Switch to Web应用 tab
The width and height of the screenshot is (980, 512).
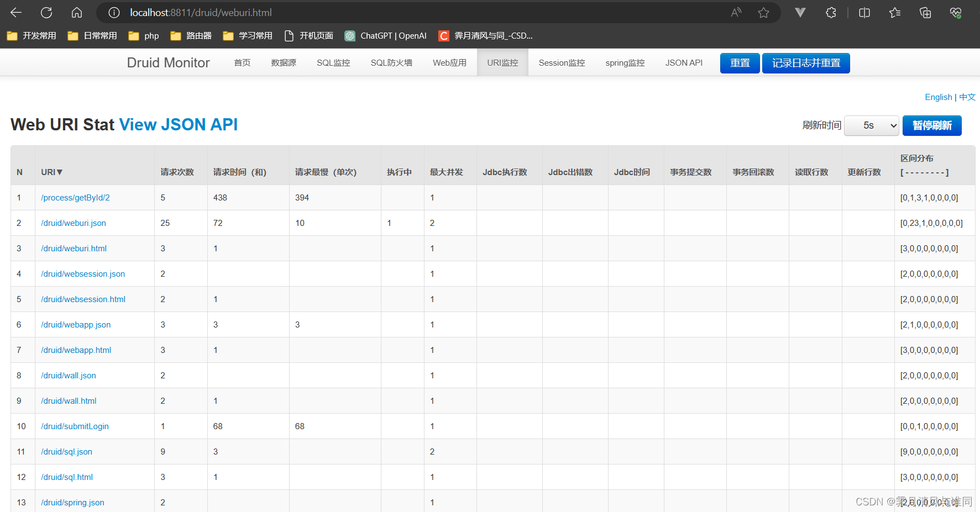(449, 62)
